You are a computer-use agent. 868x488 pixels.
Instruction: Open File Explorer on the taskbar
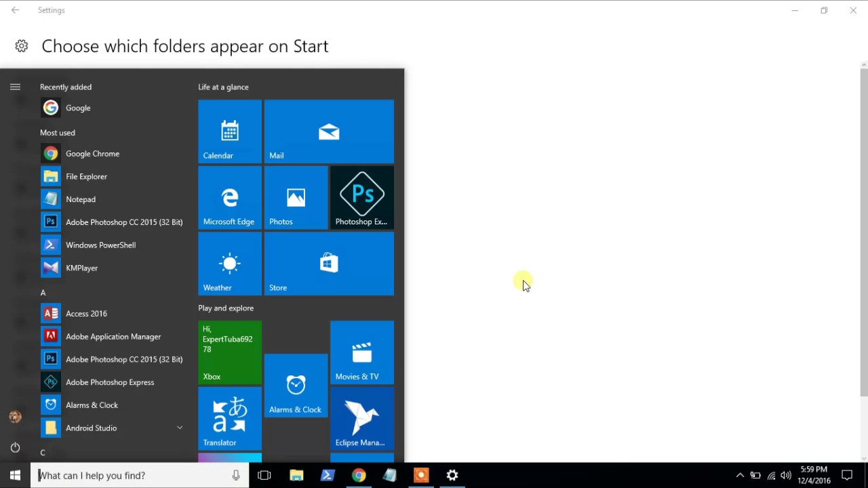tap(296, 475)
